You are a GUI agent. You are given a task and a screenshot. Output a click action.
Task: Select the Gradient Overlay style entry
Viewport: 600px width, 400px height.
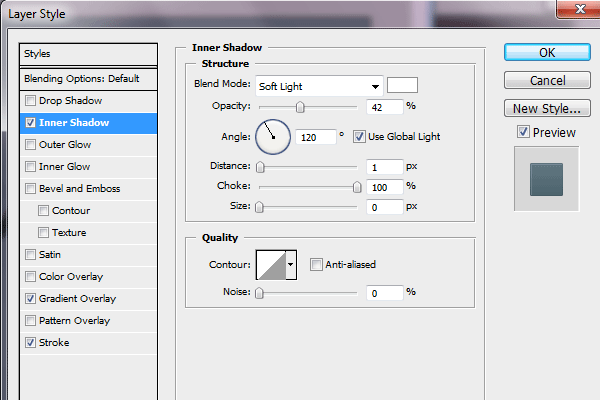(x=78, y=299)
